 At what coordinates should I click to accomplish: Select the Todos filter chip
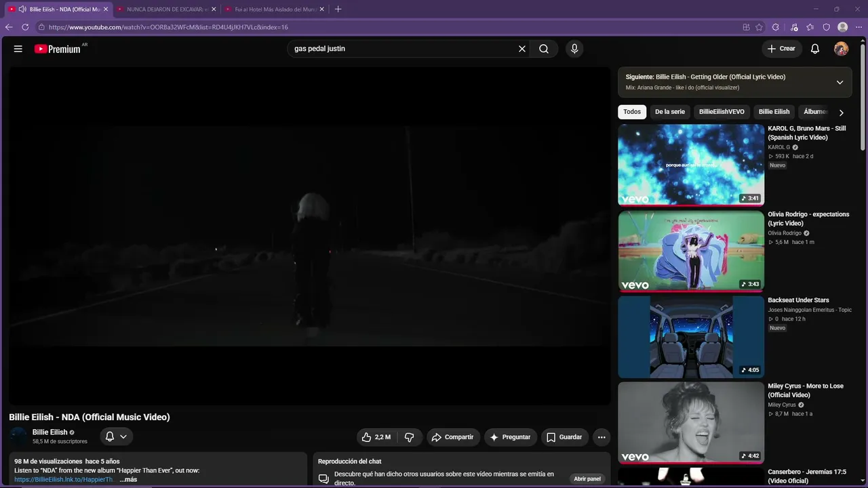coord(632,112)
